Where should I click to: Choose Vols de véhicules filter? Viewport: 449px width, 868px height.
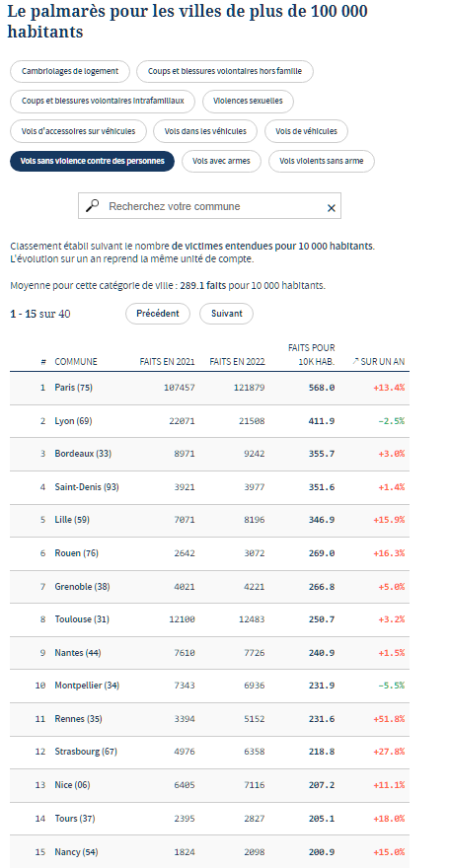click(306, 131)
